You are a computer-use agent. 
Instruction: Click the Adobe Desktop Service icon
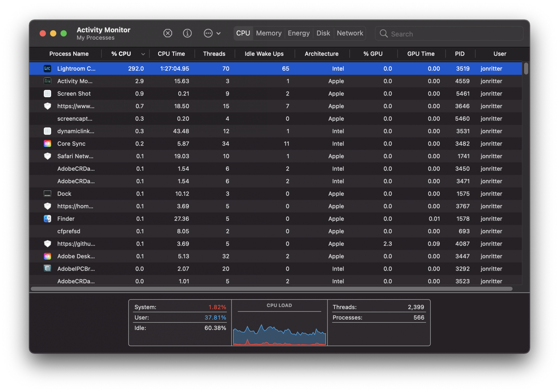[x=47, y=256]
